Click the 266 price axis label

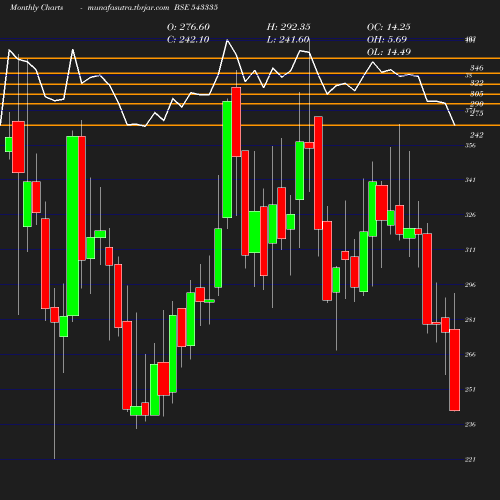(470, 355)
